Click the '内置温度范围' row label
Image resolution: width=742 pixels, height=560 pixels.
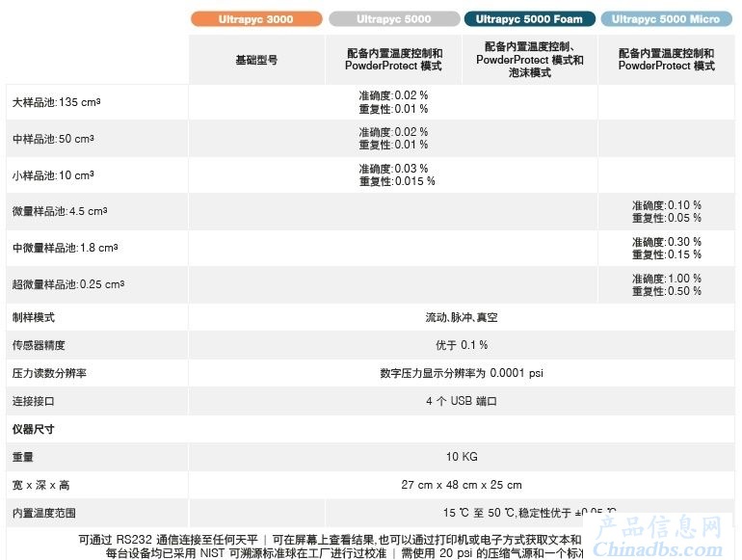(x=43, y=513)
